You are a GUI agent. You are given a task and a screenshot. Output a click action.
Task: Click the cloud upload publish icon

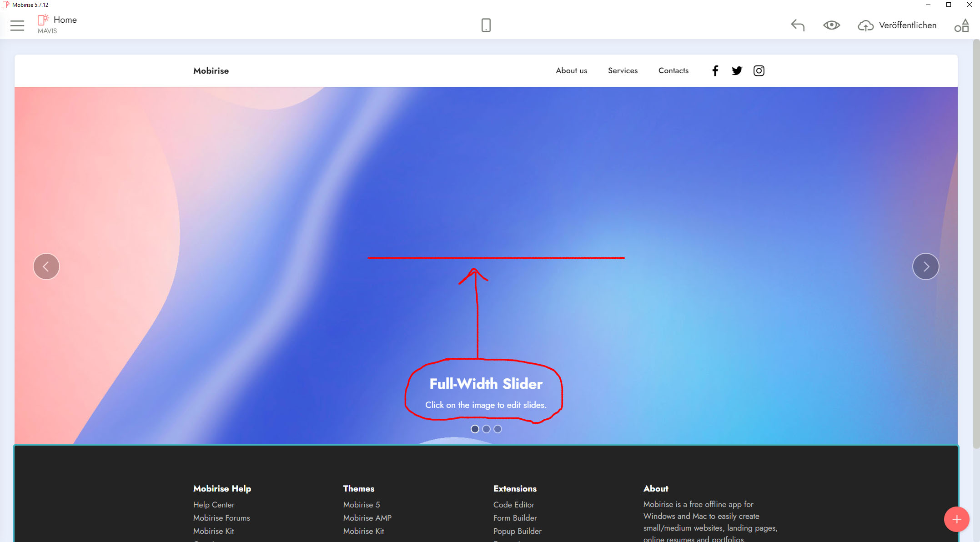(x=865, y=25)
